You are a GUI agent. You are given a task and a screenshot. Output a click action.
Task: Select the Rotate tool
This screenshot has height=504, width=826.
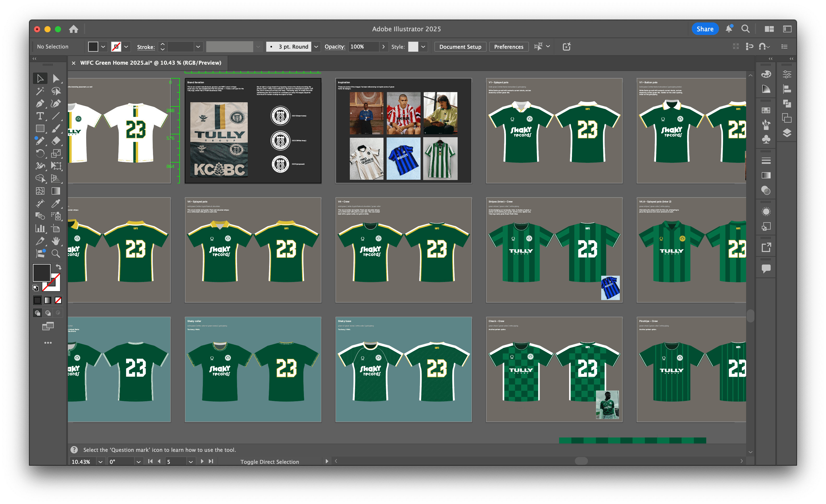click(x=40, y=154)
